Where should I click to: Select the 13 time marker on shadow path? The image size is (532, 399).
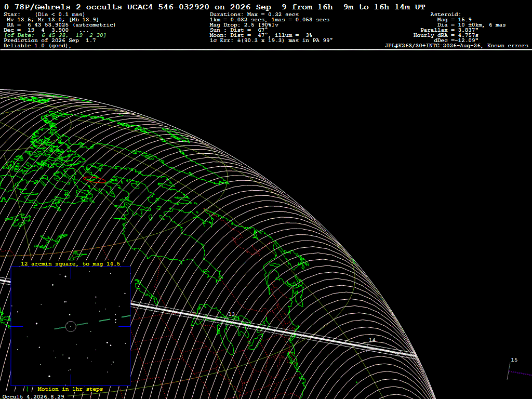pyautogui.click(x=231, y=314)
